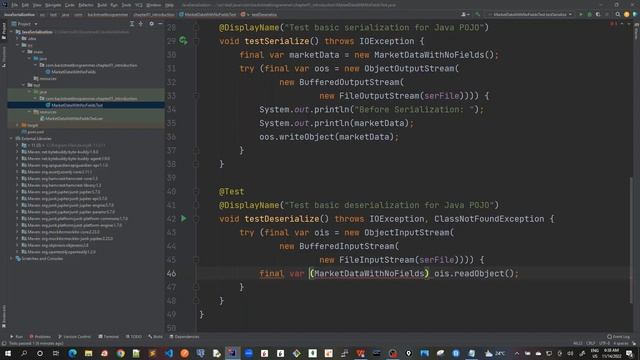
Task: Run with coverage from toolbar
Action: tap(598, 14)
